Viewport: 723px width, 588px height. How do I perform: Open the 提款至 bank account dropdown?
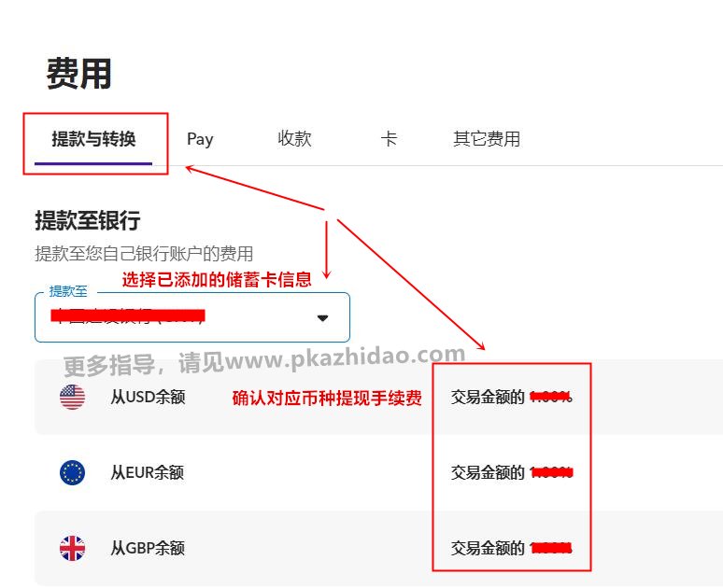point(192,317)
